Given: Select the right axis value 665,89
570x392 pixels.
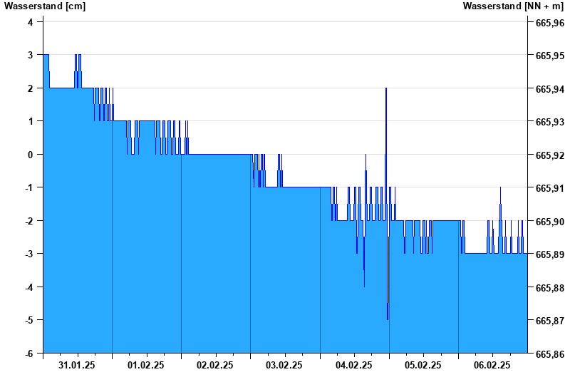Looking at the screenshot, I should coord(549,254).
